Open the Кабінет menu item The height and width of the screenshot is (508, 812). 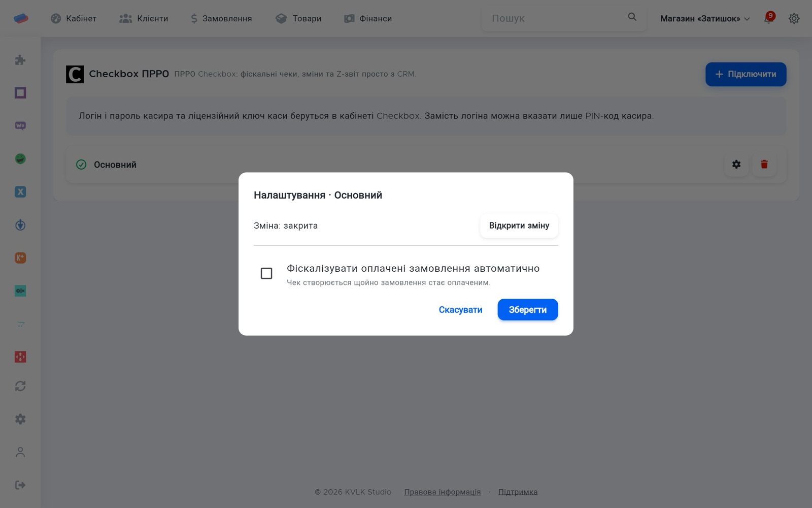click(74, 18)
